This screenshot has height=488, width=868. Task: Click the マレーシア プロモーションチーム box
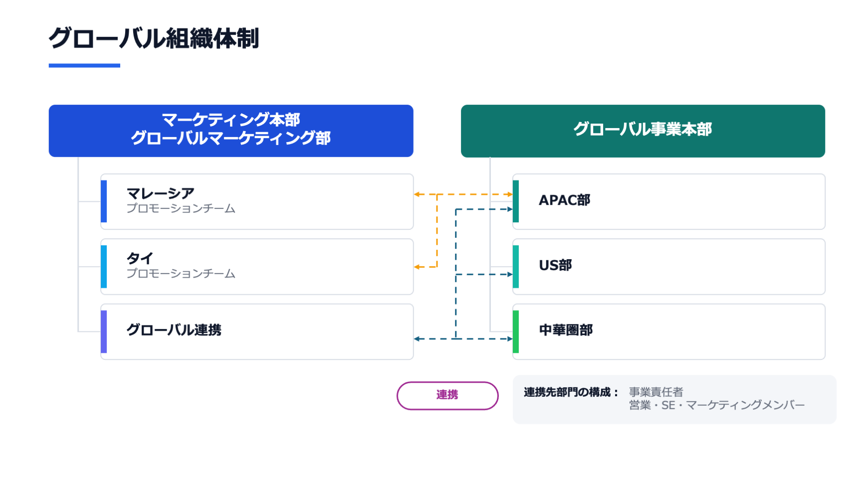(257, 201)
